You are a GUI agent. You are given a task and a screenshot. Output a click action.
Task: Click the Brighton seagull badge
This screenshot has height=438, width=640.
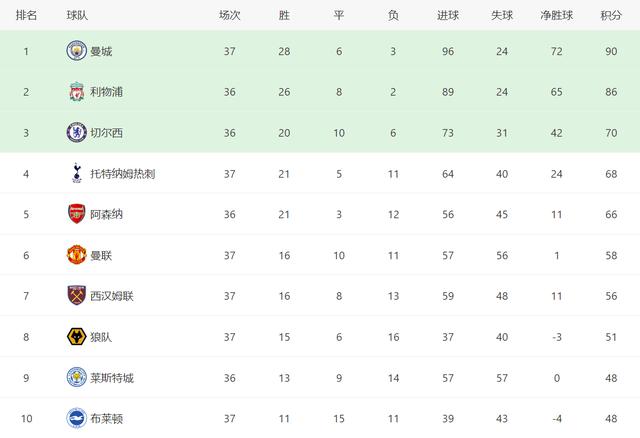pyautogui.click(x=76, y=418)
